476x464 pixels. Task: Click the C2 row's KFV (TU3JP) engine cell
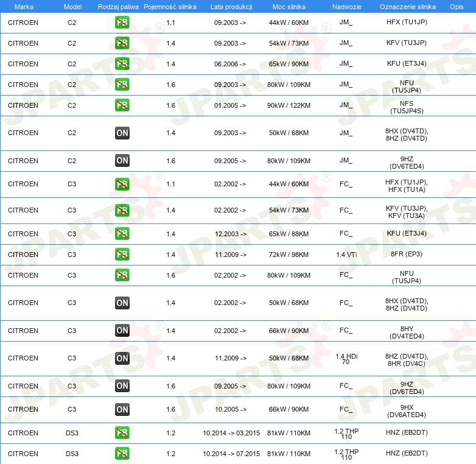tap(407, 43)
